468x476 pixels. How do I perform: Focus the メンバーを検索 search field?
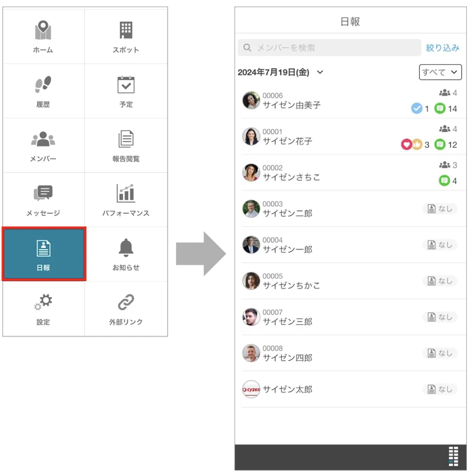click(x=329, y=48)
